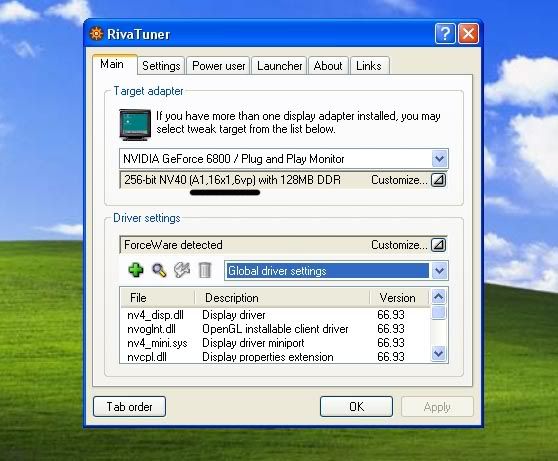Select the nvcpl.dll row
558x461 pixels.
tap(275, 357)
